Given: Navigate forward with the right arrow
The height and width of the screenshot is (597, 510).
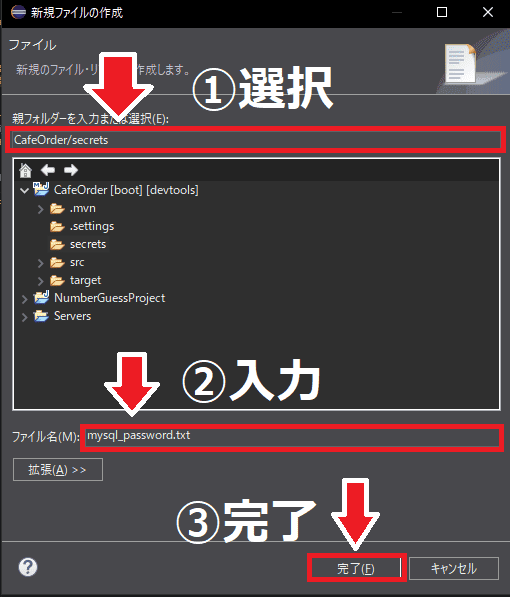Looking at the screenshot, I should [x=71, y=170].
